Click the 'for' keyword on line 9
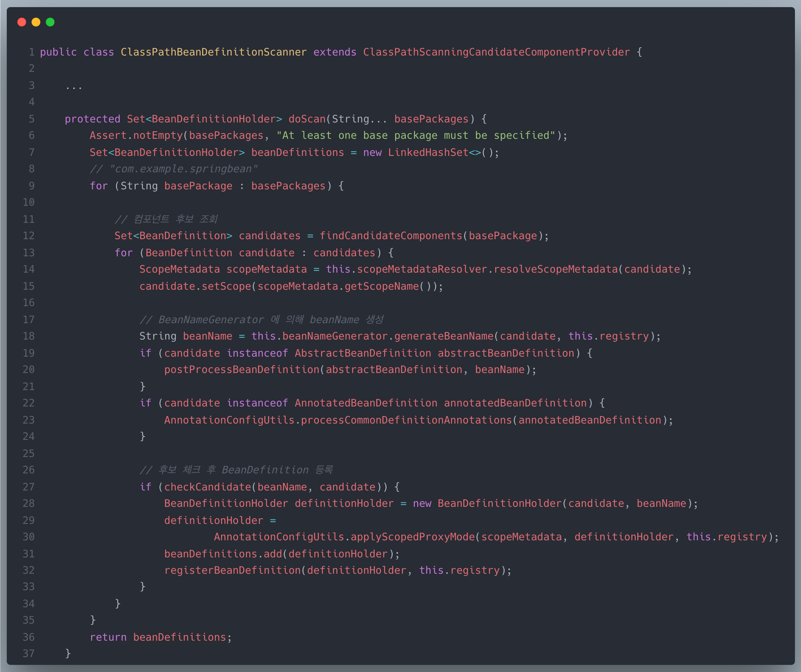The width and height of the screenshot is (801, 672). pyautogui.click(x=99, y=186)
